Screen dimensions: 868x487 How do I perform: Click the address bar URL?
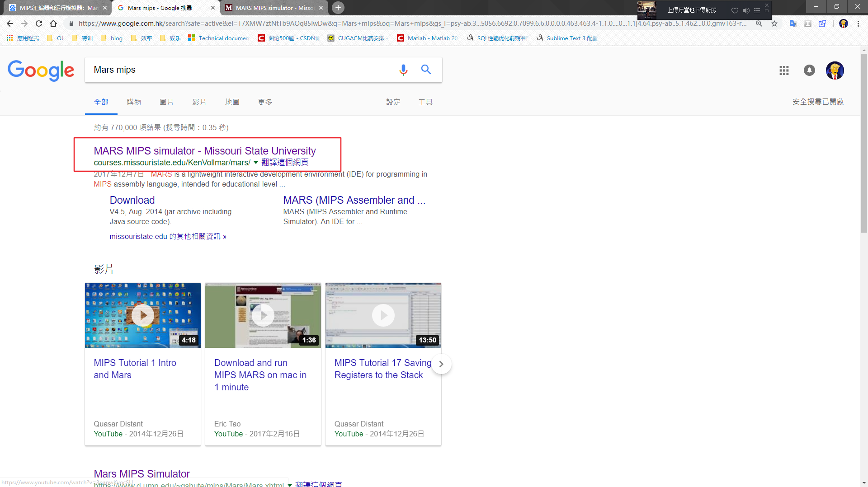coord(412,23)
